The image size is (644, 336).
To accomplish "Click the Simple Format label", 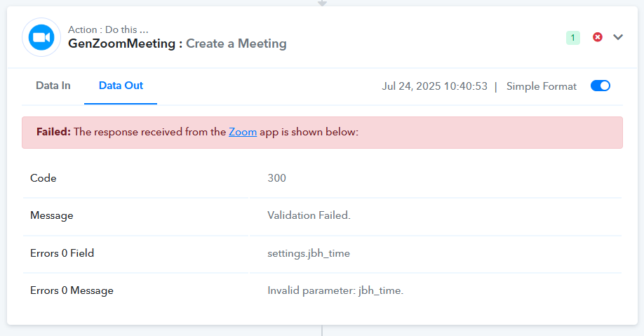I will coord(542,86).
